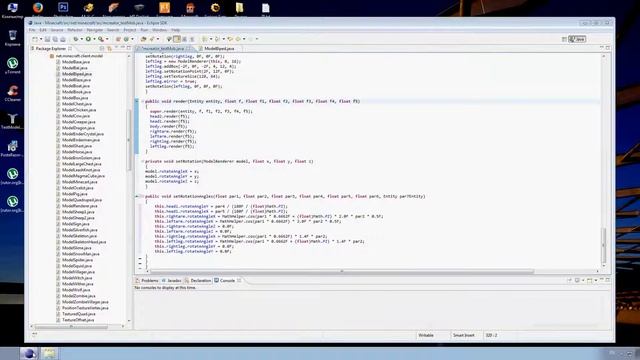Open the Search menu
The height and width of the screenshot is (360, 640).
(113, 30)
